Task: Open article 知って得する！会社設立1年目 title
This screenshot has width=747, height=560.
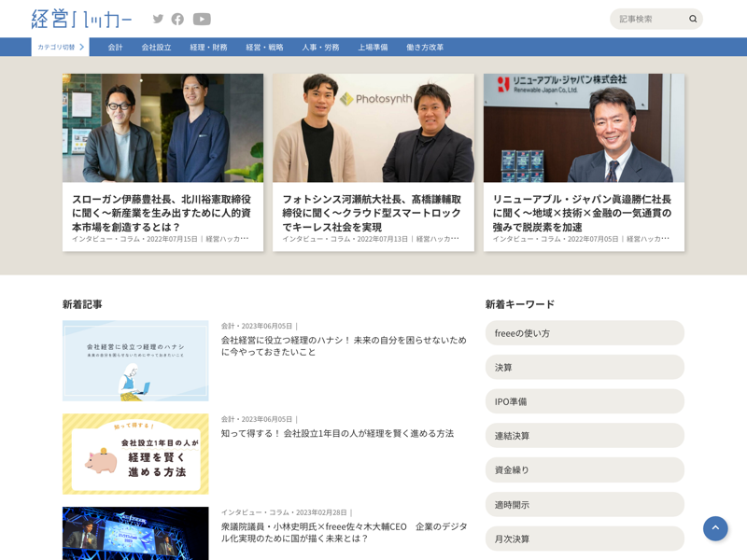Action: [337, 433]
